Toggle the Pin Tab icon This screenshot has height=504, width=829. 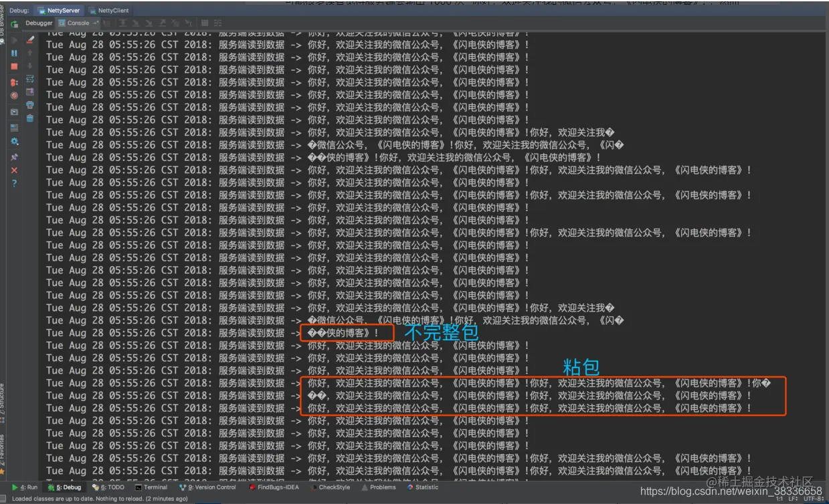[14, 157]
